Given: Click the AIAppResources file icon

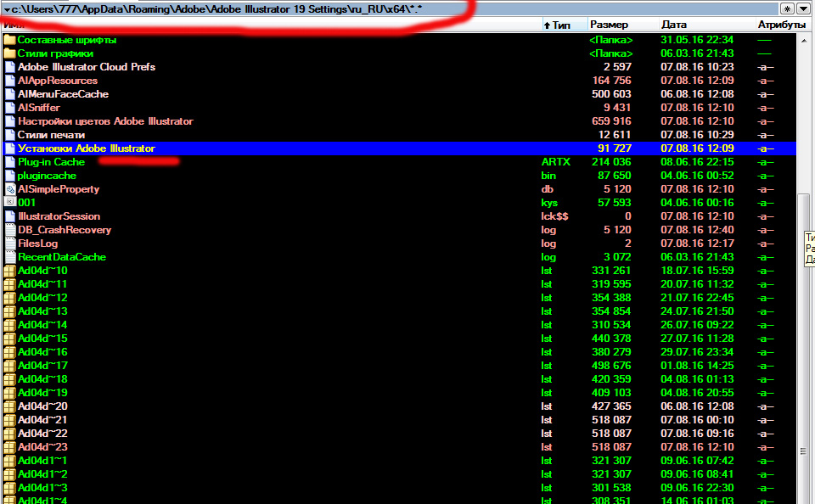Looking at the screenshot, I should pos(10,81).
